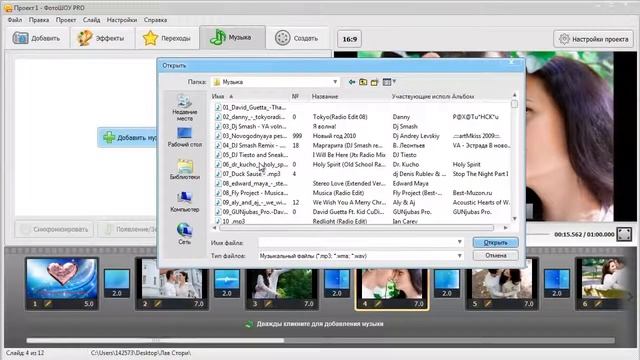Select the file 03_Dj Smash - YA voln...

251,127
